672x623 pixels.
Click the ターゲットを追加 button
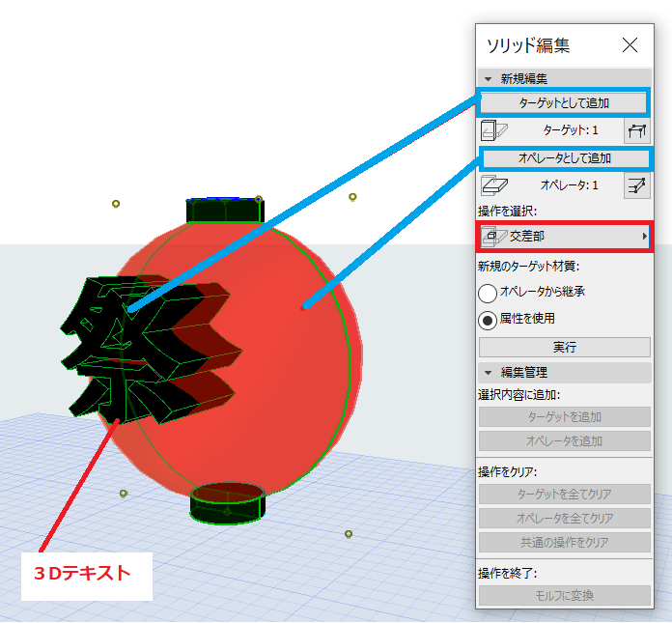point(565,416)
